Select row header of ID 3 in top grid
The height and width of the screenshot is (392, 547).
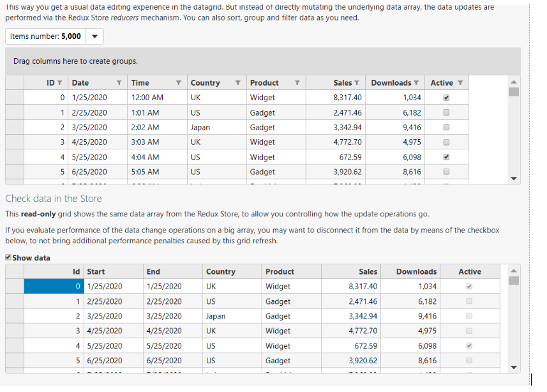pos(15,142)
